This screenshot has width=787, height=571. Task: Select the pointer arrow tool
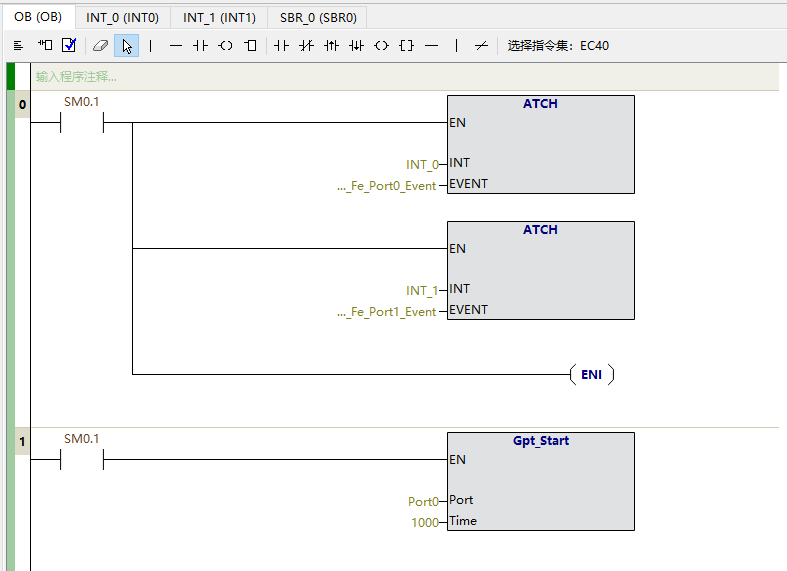point(126,45)
